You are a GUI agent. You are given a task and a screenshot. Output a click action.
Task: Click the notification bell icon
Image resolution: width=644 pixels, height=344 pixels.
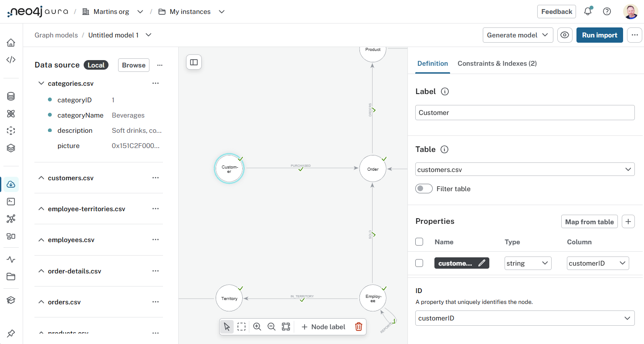587,11
